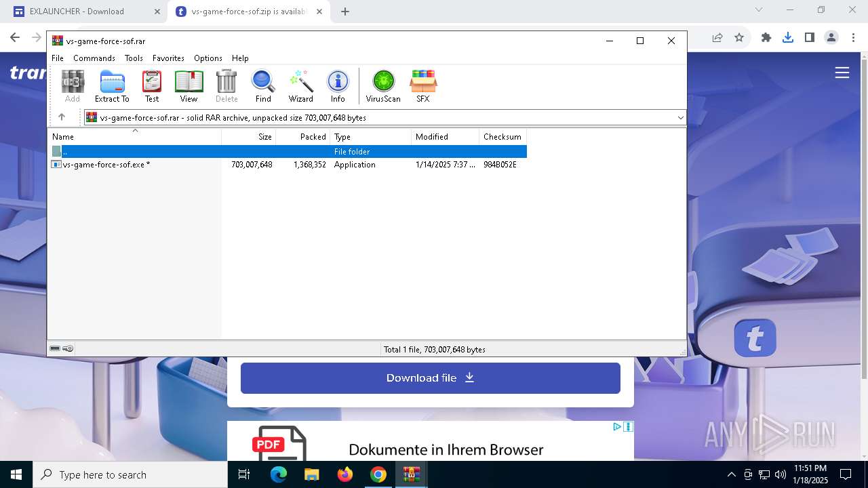Open the Windows Start menu
The width and height of the screenshot is (868, 488).
16,474
